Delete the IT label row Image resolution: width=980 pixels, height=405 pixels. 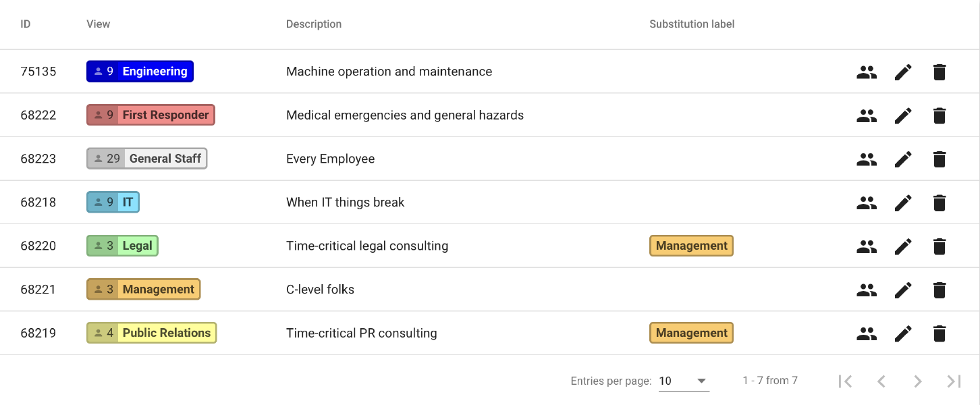coord(939,202)
